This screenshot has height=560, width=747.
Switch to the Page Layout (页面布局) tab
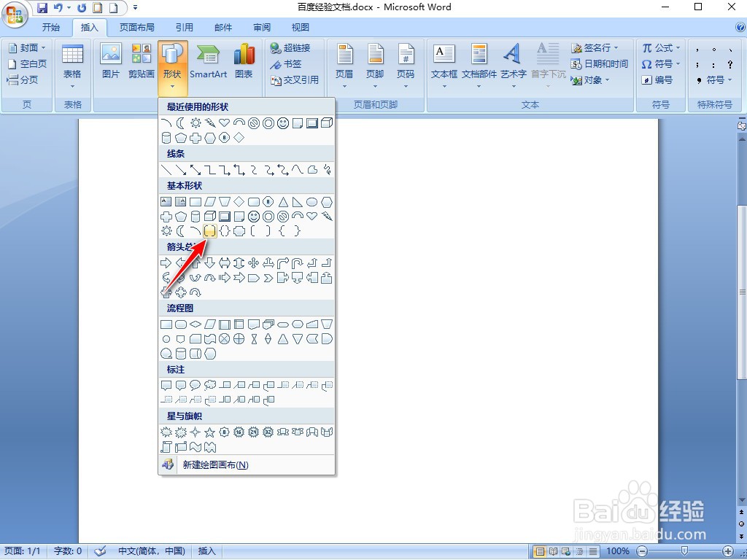coord(136,27)
